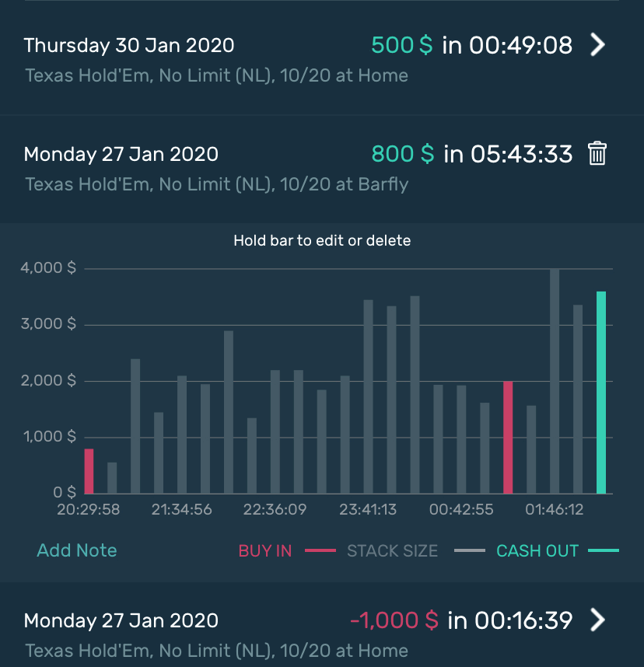The width and height of the screenshot is (644, 667).
Task: Delete the Barfly session with trash icon
Action: (x=597, y=154)
